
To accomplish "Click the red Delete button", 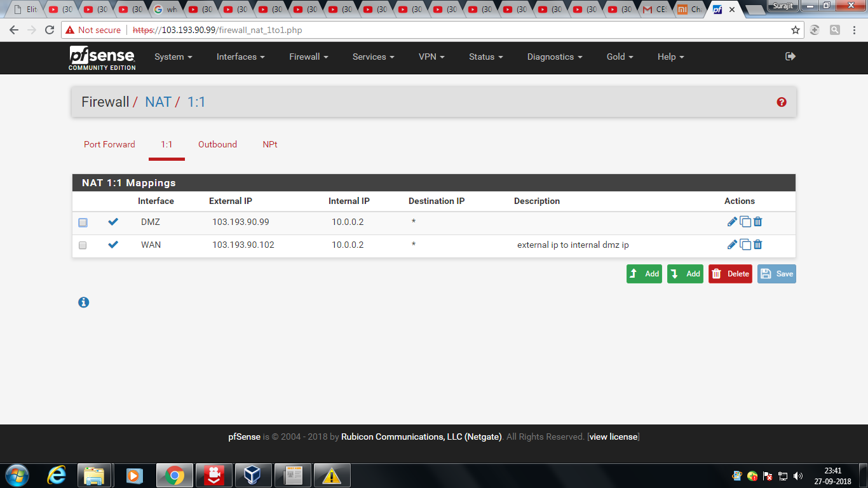I will 730,274.
